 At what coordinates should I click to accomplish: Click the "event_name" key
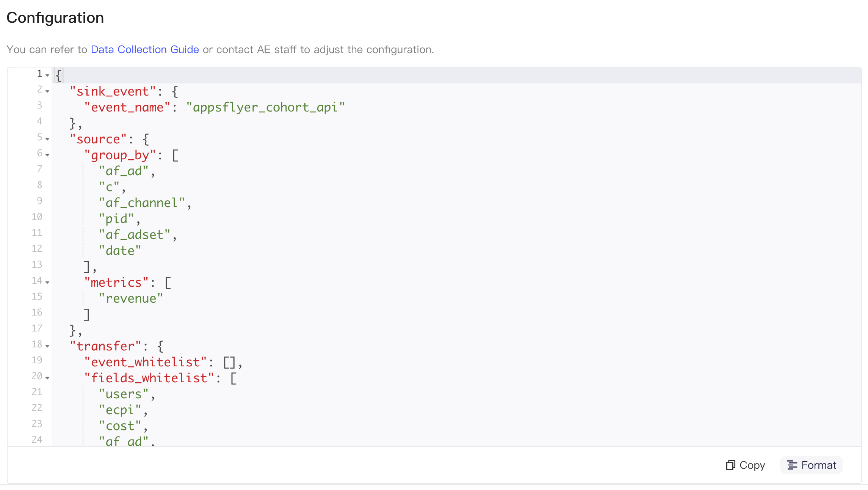(x=127, y=107)
